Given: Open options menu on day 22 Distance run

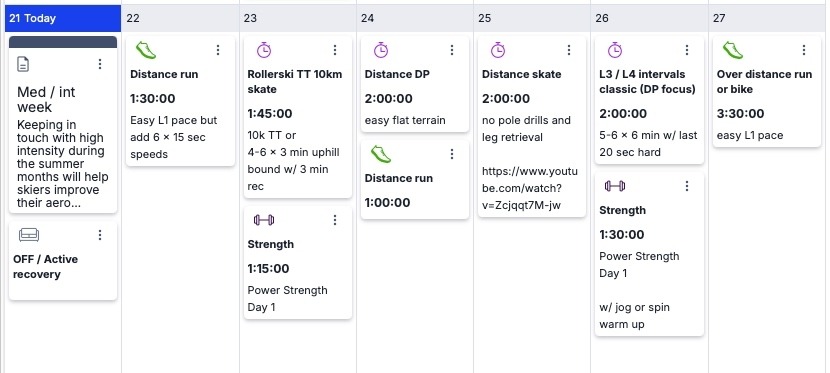Looking at the screenshot, I should pyautogui.click(x=218, y=50).
